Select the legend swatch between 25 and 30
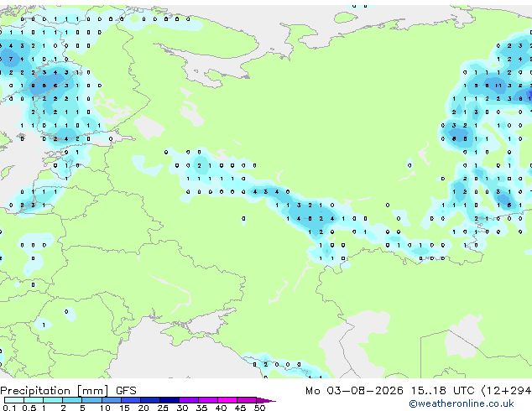532x411 pixels. (x=170, y=400)
